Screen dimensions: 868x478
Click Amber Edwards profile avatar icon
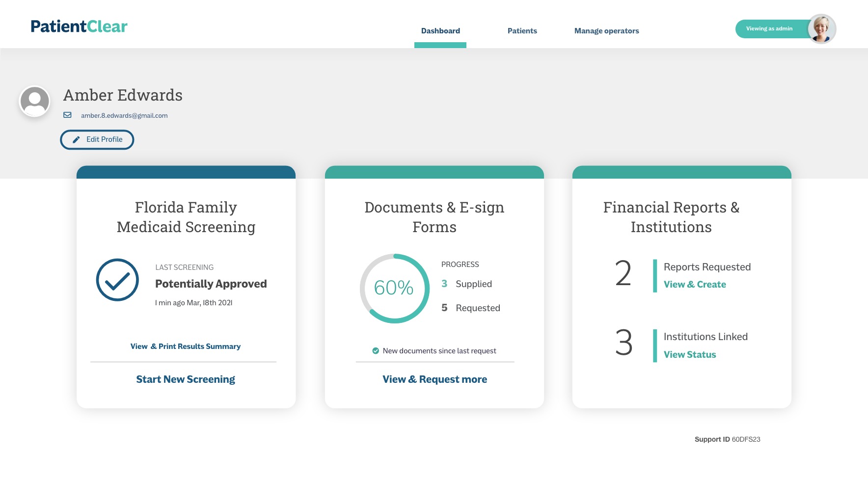click(x=34, y=102)
